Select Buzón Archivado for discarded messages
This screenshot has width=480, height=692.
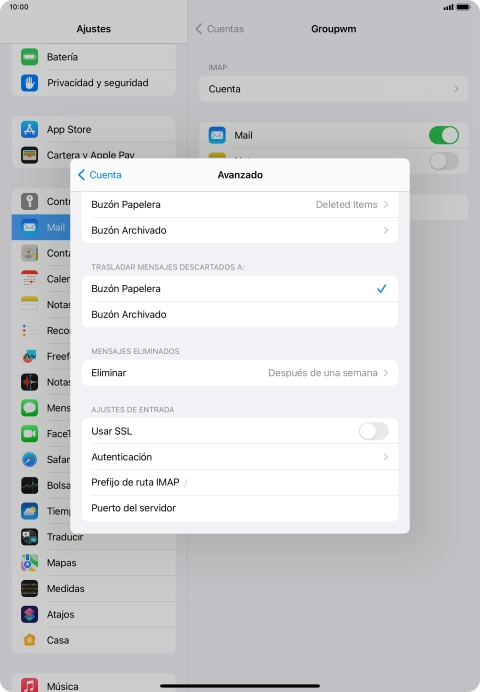pos(240,314)
